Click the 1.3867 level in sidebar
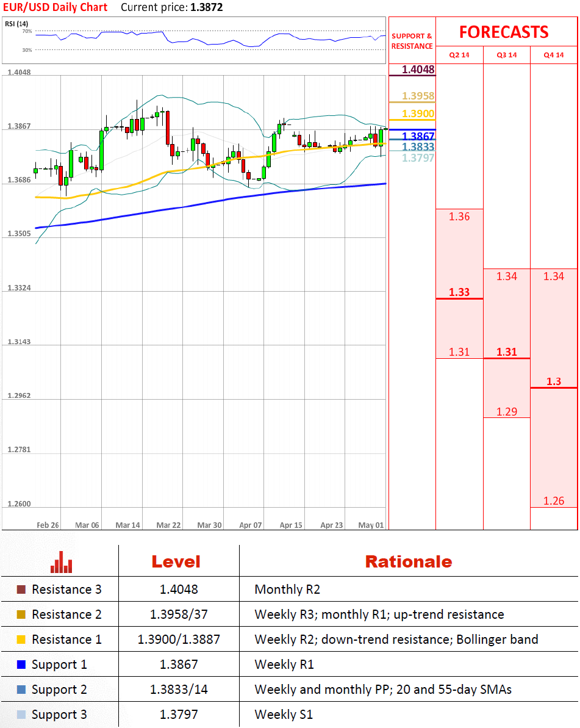The height and width of the screenshot is (728, 580). (418, 136)
